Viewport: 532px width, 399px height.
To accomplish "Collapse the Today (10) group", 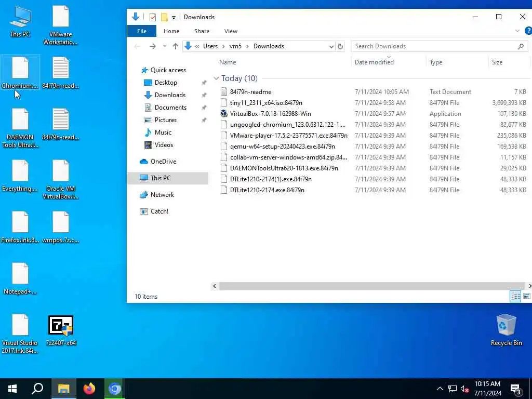I will 216,78.
